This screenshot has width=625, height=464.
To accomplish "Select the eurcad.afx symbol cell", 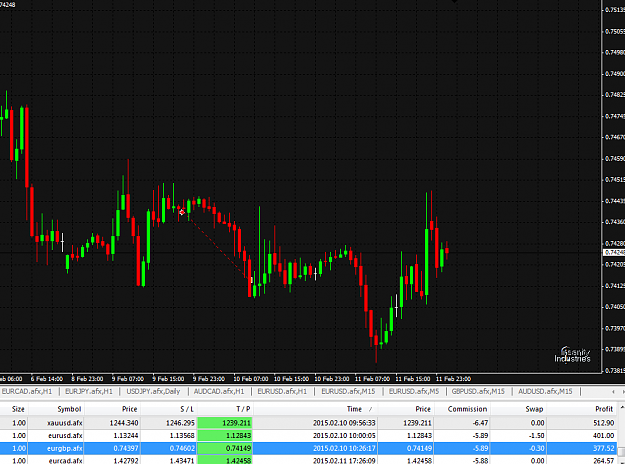I will coord(65,461).
